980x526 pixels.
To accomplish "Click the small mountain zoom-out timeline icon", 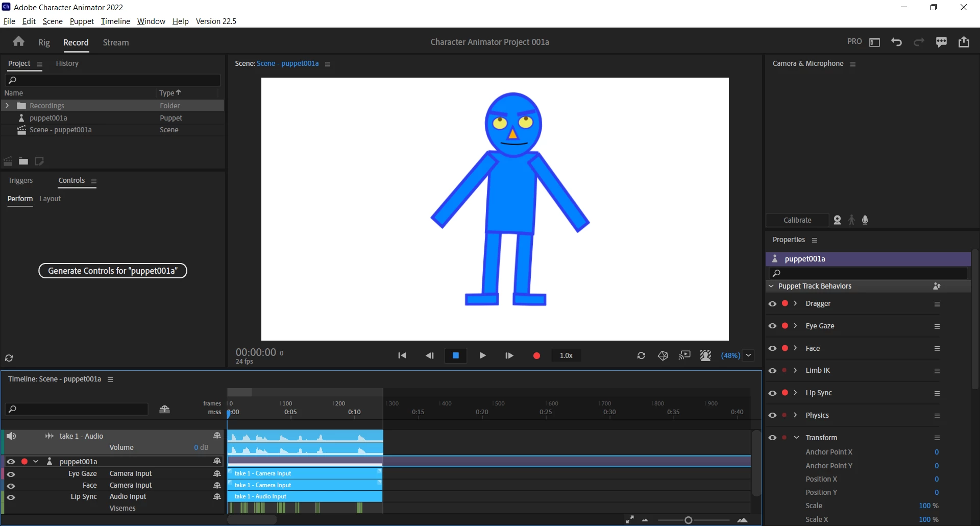I will pyautogui.click(x=645, y=520).
